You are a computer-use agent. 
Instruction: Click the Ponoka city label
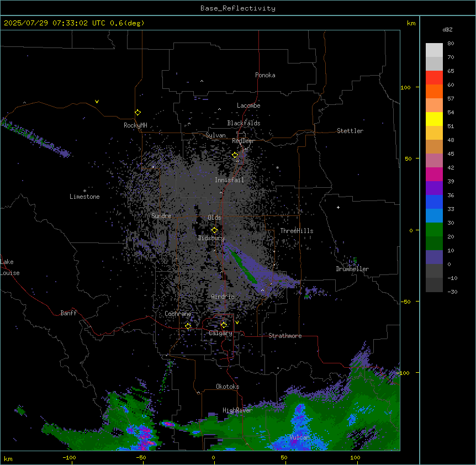coord(265,75)
